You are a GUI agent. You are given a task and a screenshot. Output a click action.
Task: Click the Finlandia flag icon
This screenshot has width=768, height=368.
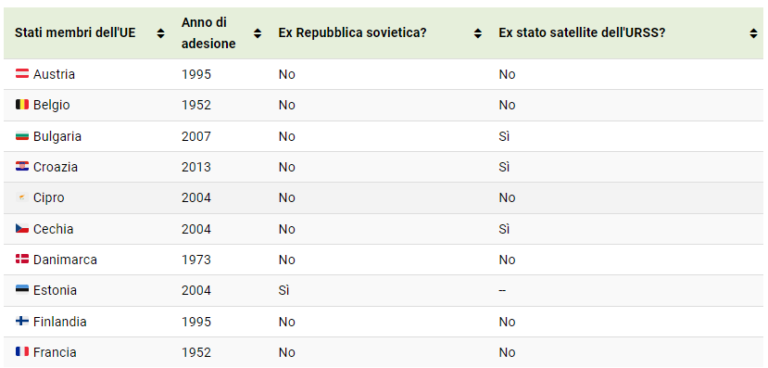pos(22,321)
